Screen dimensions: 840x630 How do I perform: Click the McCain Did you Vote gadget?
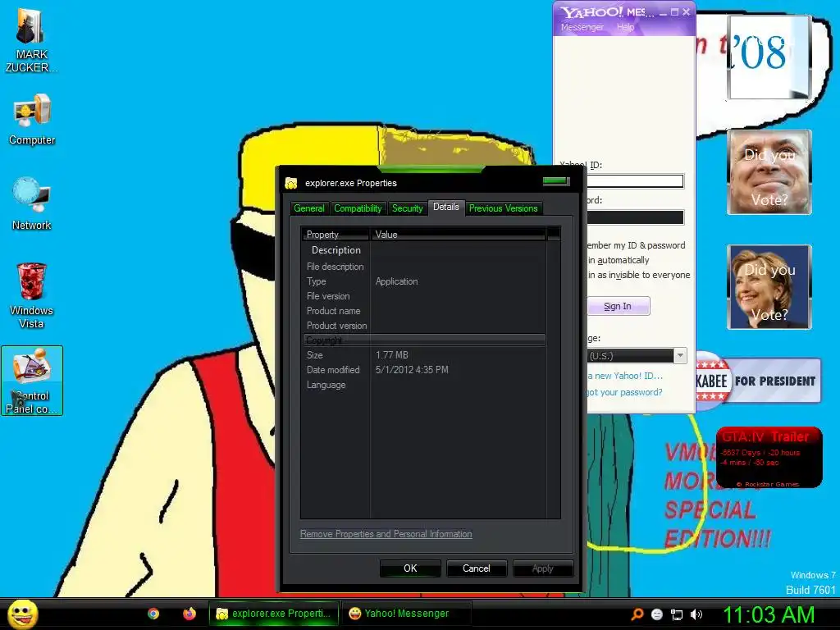tap(769, 172)
